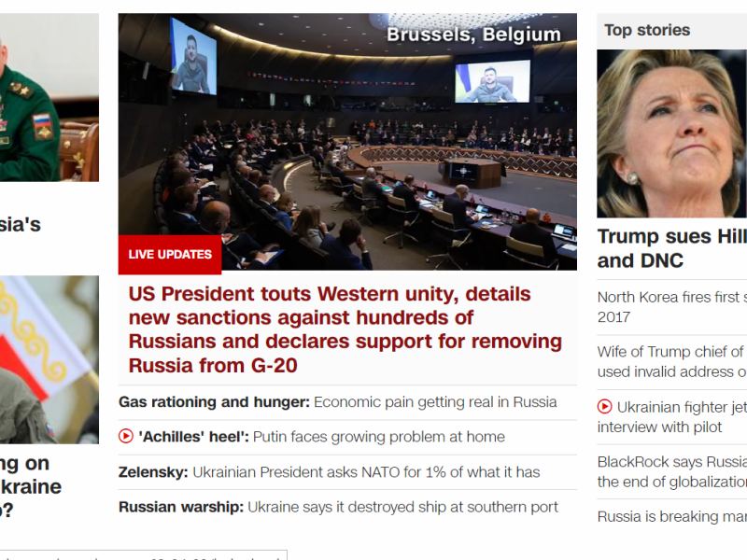Click the Hillary Clinton photo thumbnail

671,133
